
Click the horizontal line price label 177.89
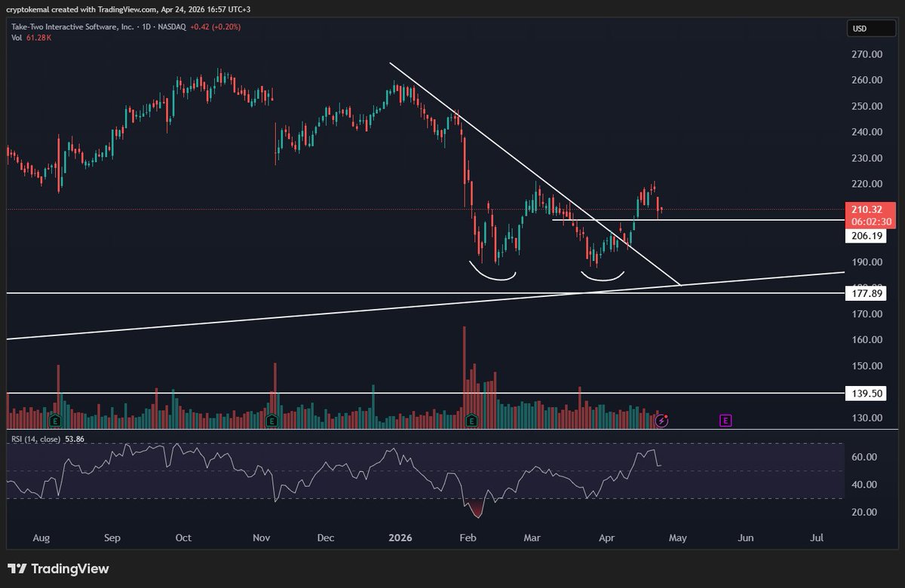[x=866, y=293]
